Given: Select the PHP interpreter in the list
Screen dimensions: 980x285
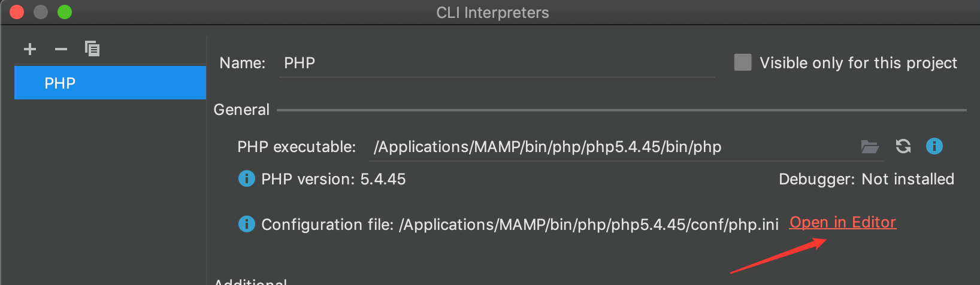Looking at the screenshot, I should 110,83.
